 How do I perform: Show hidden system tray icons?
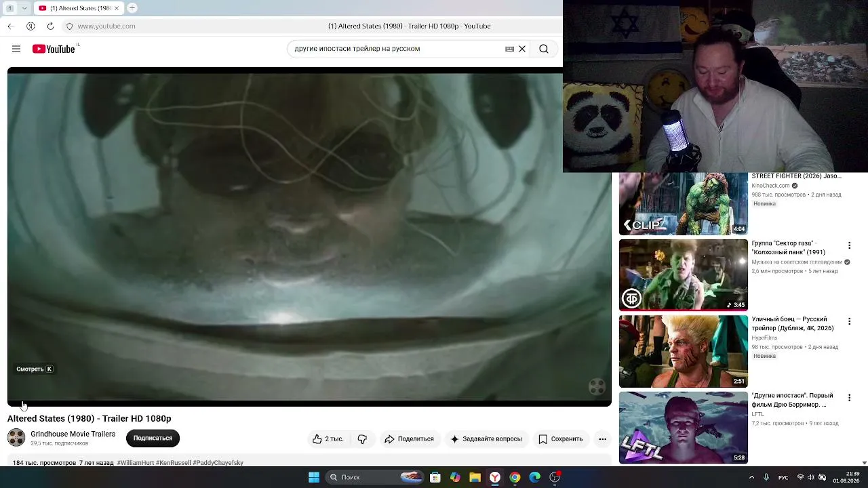tap(751, 477)
